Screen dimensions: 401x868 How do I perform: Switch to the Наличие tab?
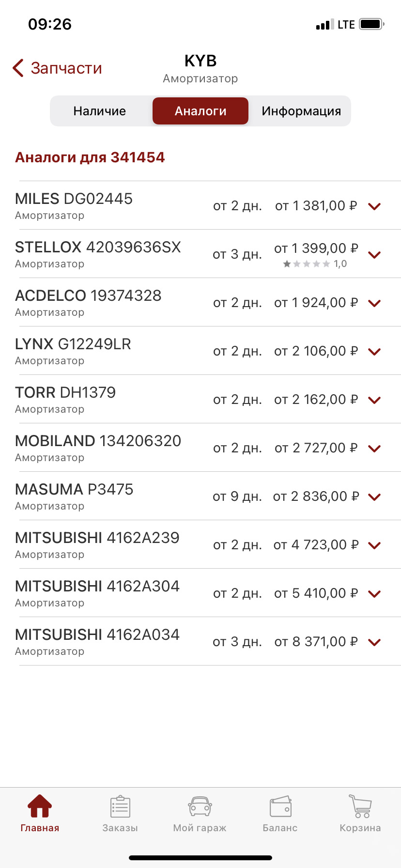100,111
